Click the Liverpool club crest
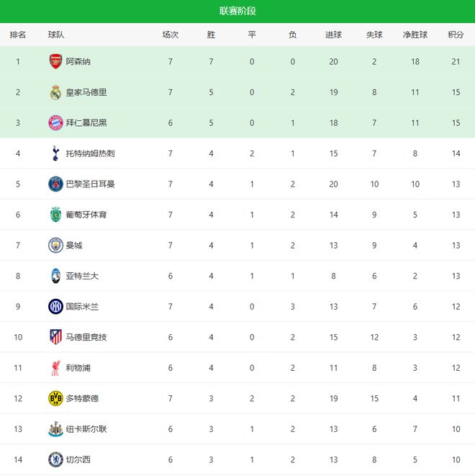Viewport: 475px width, 476px height. 55,367
